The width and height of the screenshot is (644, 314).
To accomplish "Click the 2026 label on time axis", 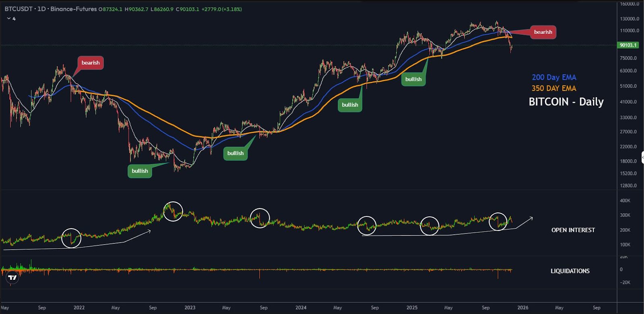I will click(522, 308).
